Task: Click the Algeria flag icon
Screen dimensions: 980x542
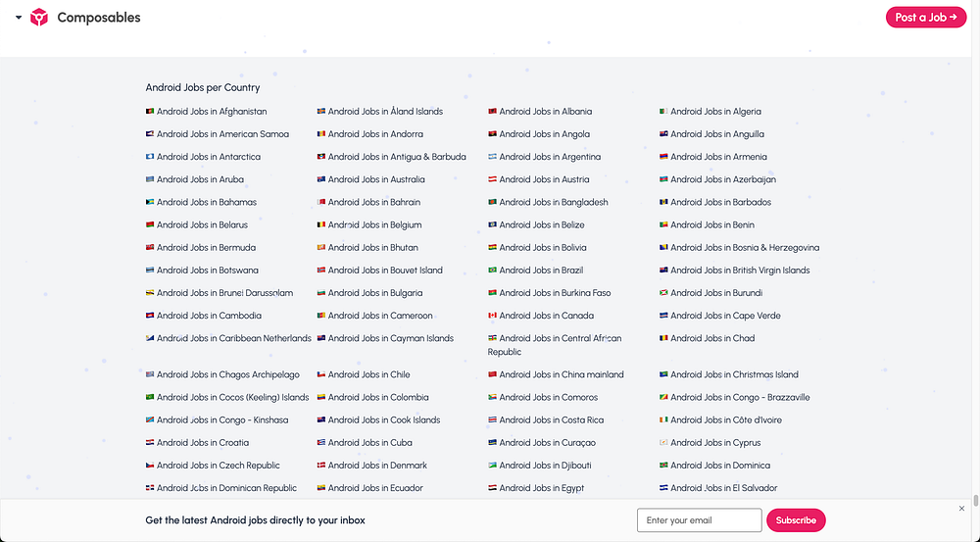Action: [663, 112]
